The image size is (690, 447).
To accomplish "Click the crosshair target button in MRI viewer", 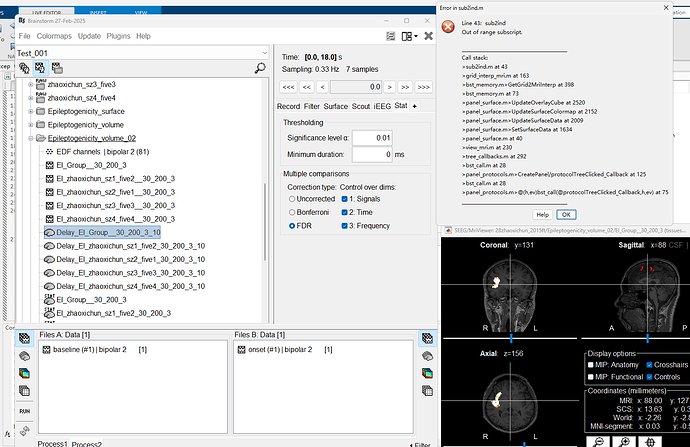I will tap(650, 442).
